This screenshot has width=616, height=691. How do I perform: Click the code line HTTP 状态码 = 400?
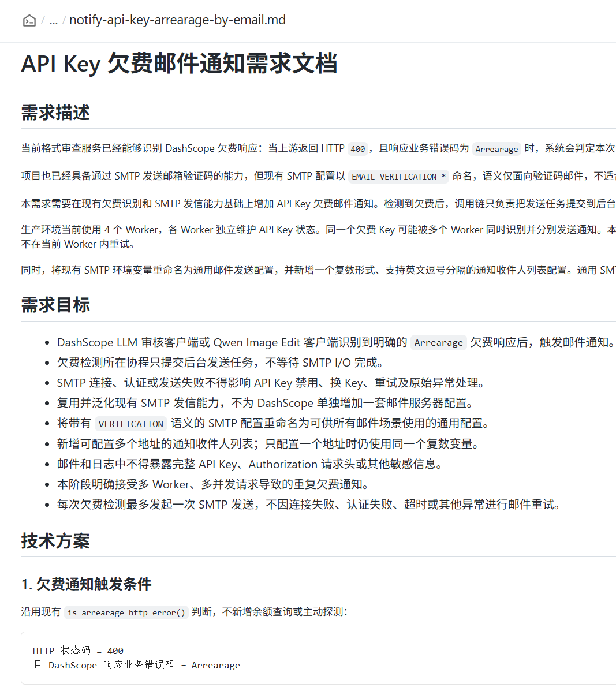pos(78,651)
